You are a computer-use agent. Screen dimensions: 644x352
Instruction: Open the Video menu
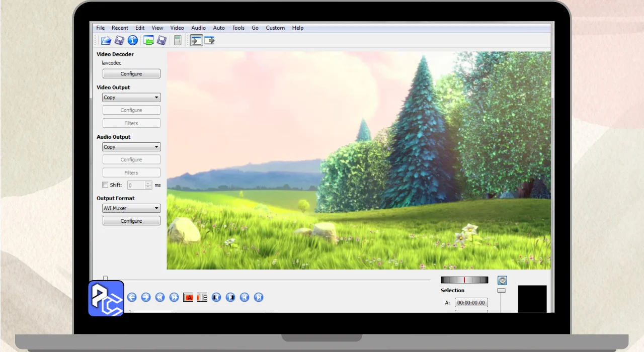177,28
